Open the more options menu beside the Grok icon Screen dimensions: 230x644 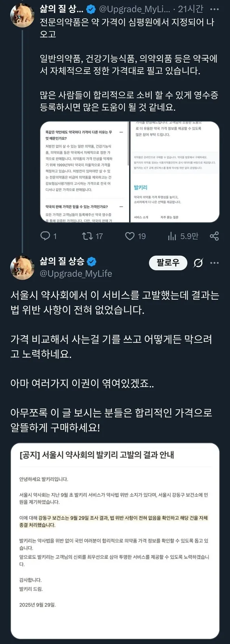point(215,263)
